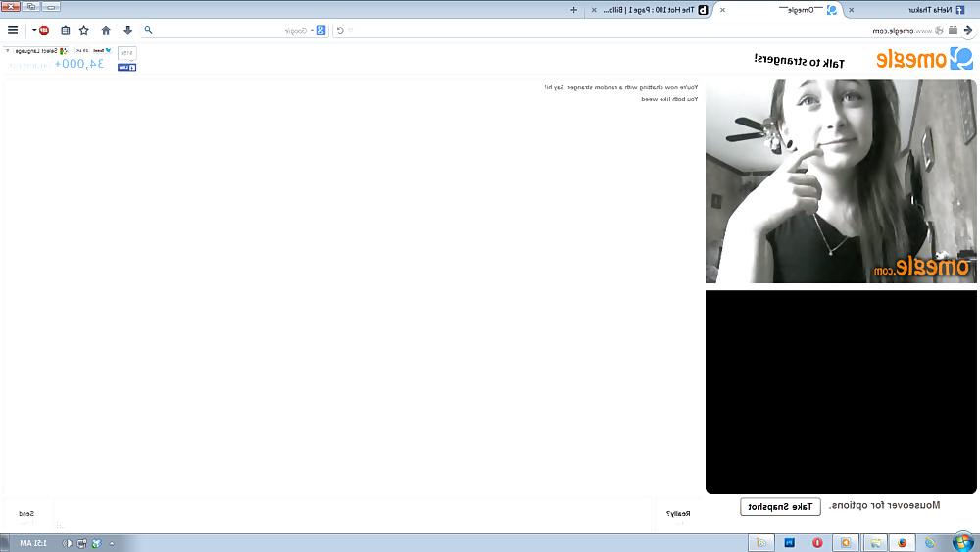Viewport: 980px width, 552px height.
Task: Bookmark this page with the star icon
Action: [83, 30]
